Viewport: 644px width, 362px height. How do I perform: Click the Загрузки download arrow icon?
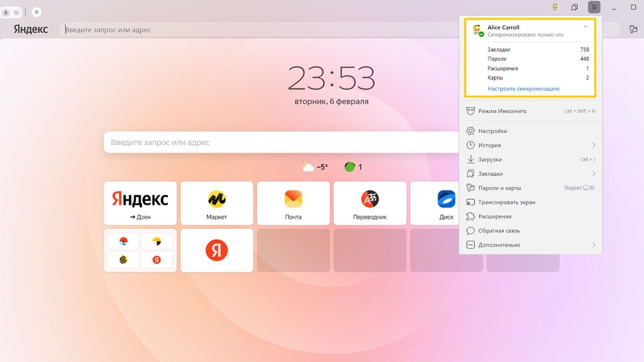(x=470, y=159)
